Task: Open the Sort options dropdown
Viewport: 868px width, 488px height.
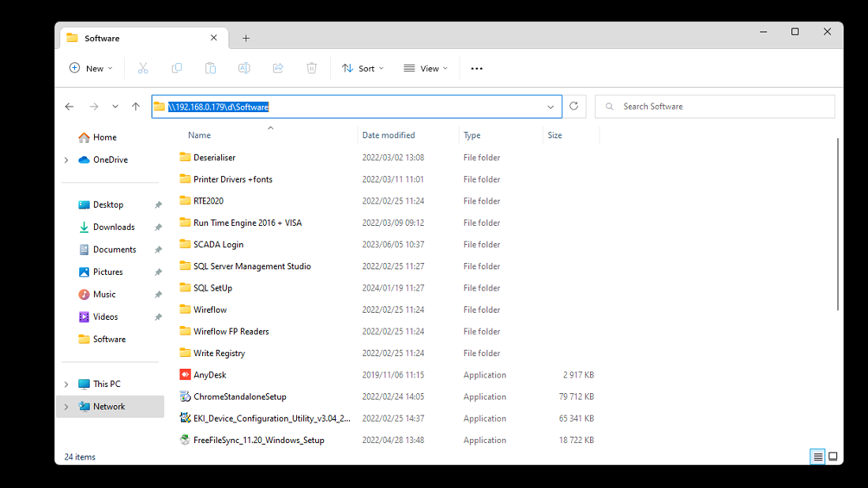Action: tap(363, 68)
